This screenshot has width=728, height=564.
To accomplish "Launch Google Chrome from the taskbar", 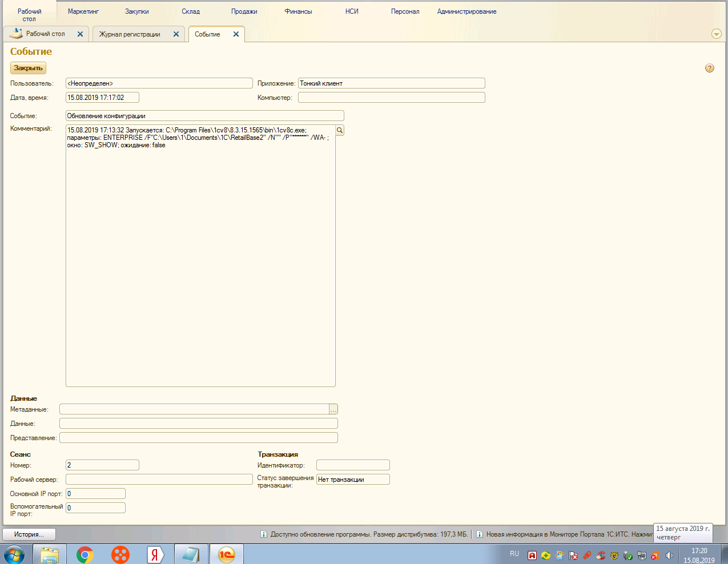I will [85, 554].
